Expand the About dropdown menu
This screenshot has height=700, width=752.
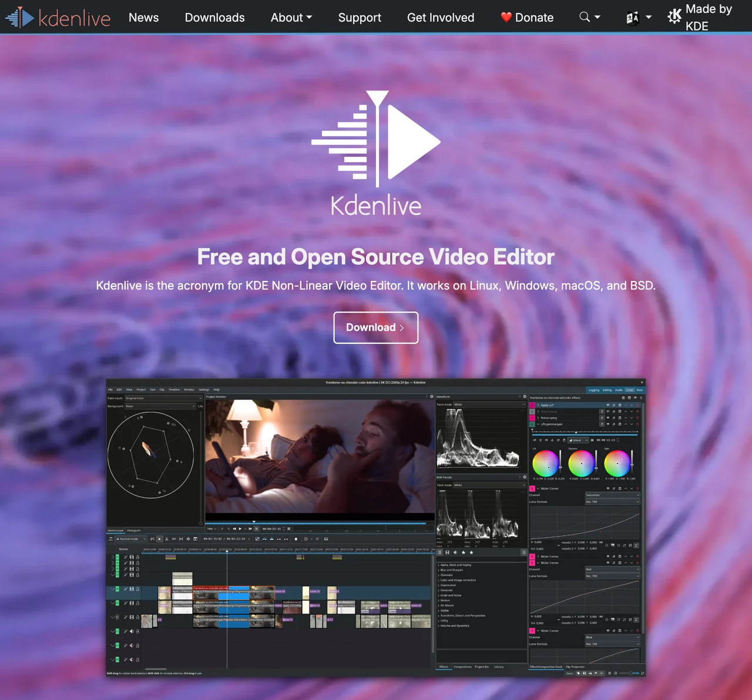[x=291, y=18]
